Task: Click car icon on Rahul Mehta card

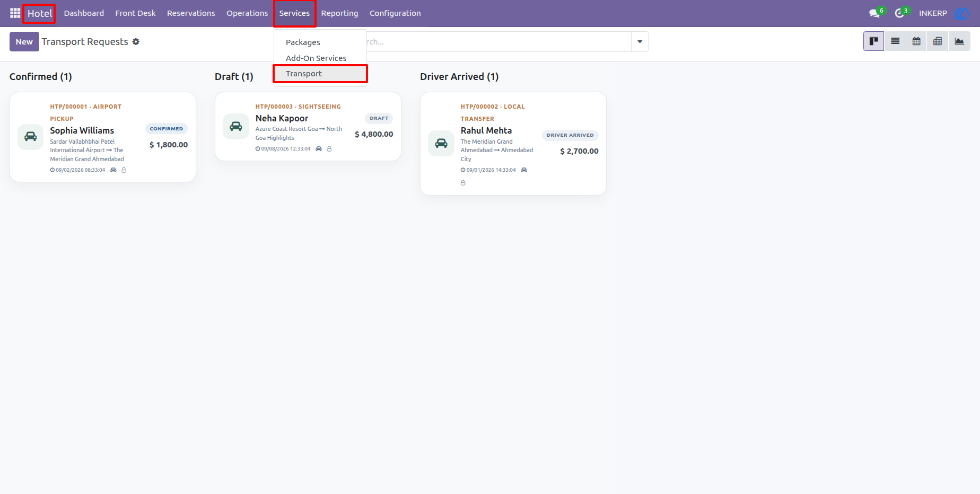Action: (x=441, y=143)
